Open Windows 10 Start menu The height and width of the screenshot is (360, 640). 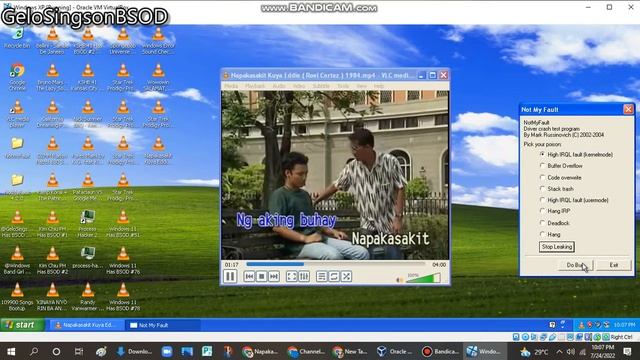tap(11, 351)
